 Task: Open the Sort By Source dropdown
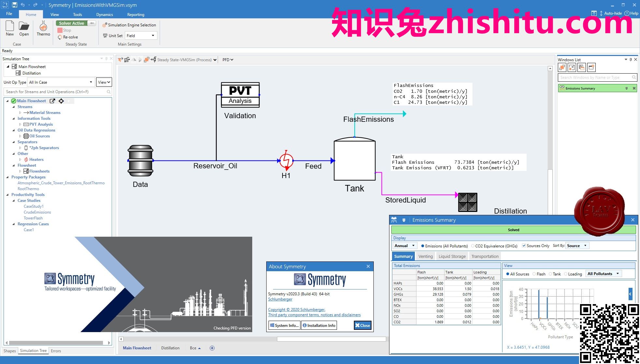(577, 246)
